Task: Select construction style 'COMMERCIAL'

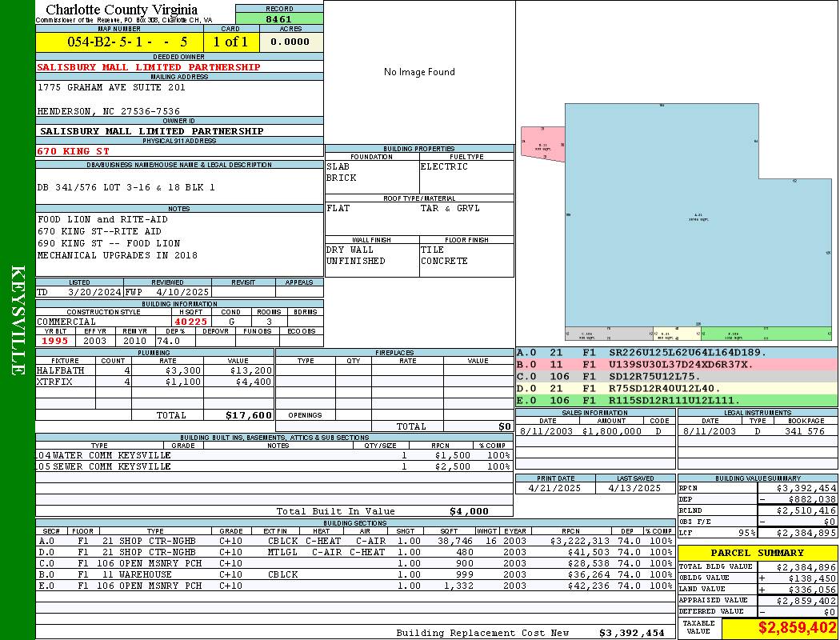Action: [x=66, y=322]
